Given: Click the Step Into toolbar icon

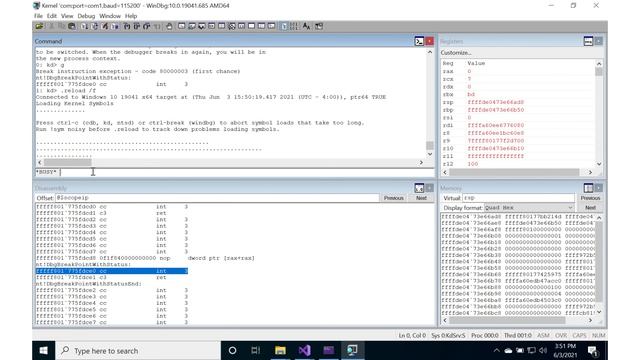Looking at the screenshot, I should (x=127, y=27).
